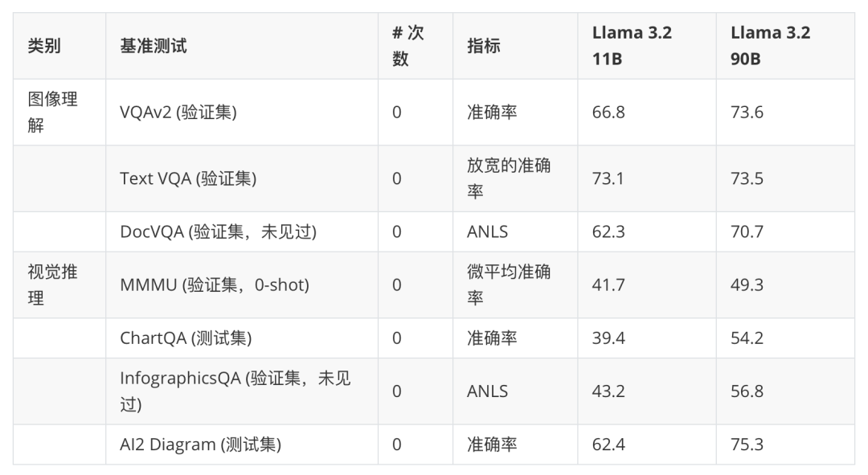The height and width of the screenshot is (475, 868).
Task: Click the 75.3 score cell
Action: (x=747, y=444)
